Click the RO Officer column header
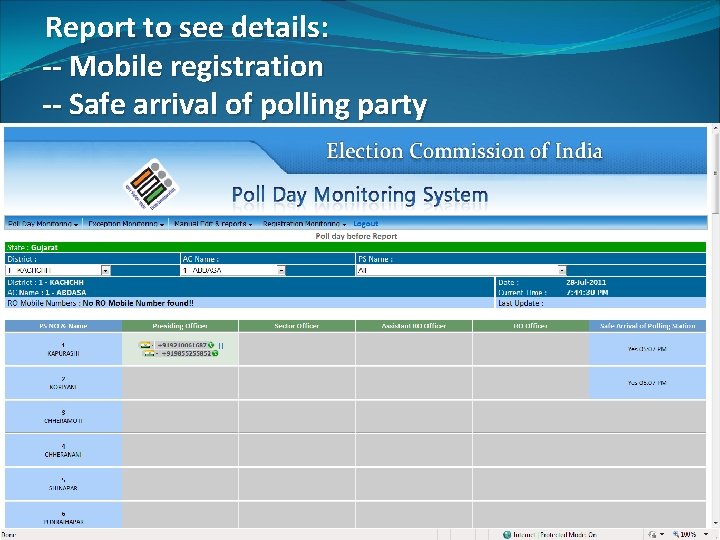Image resolution: width=720 pixels, height=540 pixels. tap(530, 326)
